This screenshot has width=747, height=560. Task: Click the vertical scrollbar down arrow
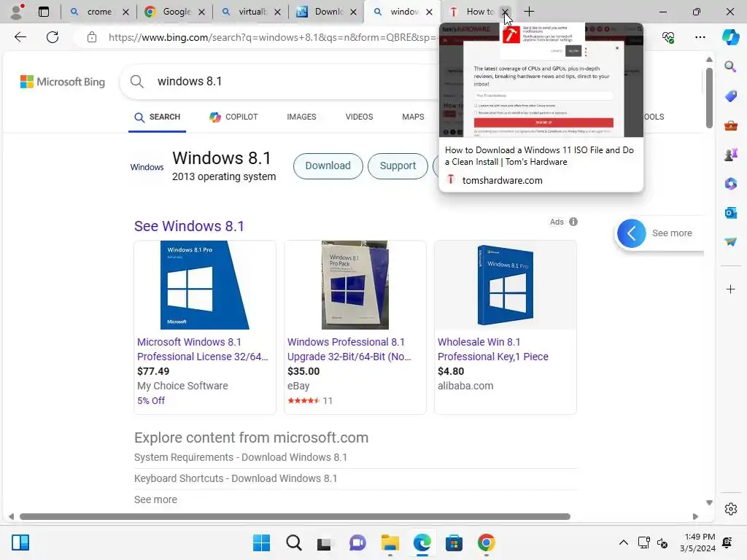[x=709, y=502]
